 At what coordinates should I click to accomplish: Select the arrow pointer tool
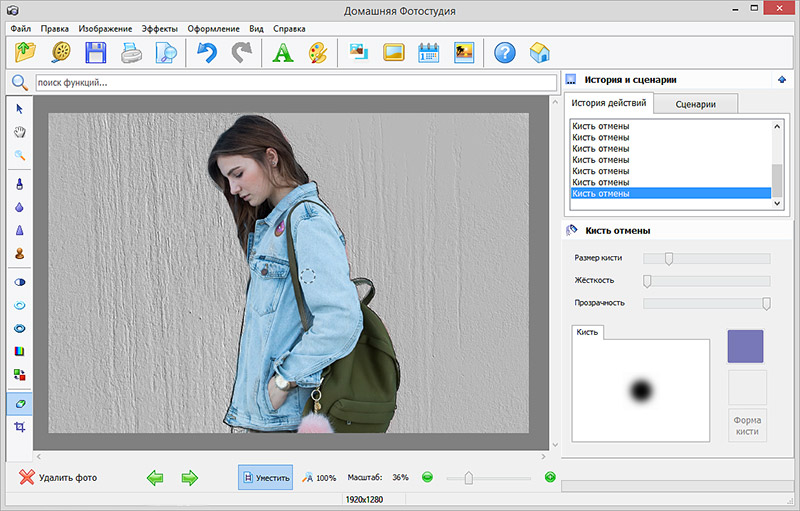(19, 109)
